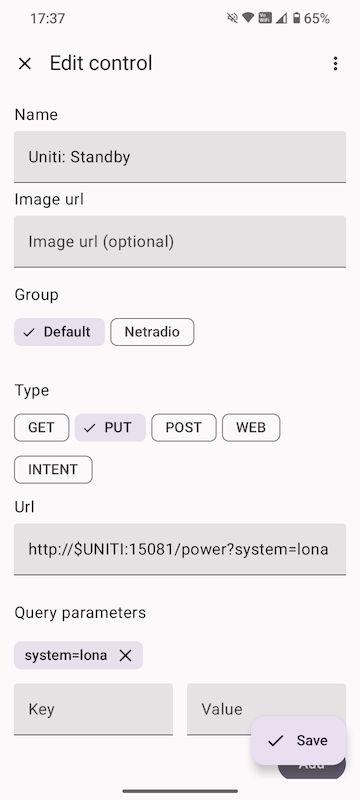Viewport: 360px width, 800px height.
Task: Focus the query parameter Key field
Action: tap(93, 709)
